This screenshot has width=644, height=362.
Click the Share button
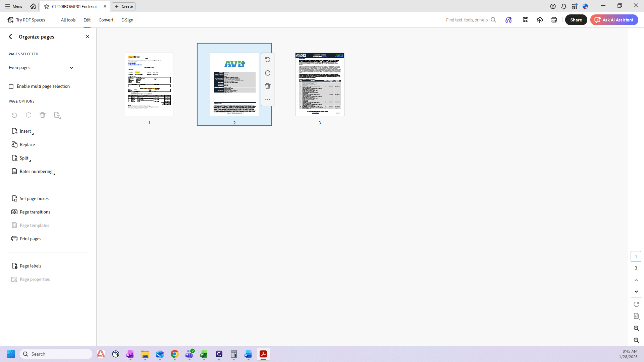click(576, 20)
